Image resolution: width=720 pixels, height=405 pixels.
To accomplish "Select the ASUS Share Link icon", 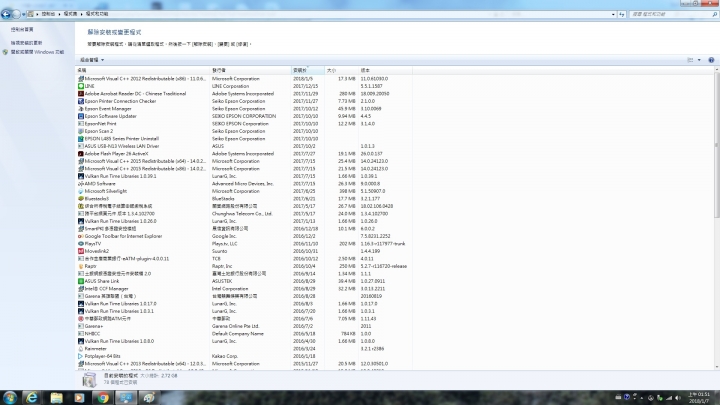I will tap(81, 281).
